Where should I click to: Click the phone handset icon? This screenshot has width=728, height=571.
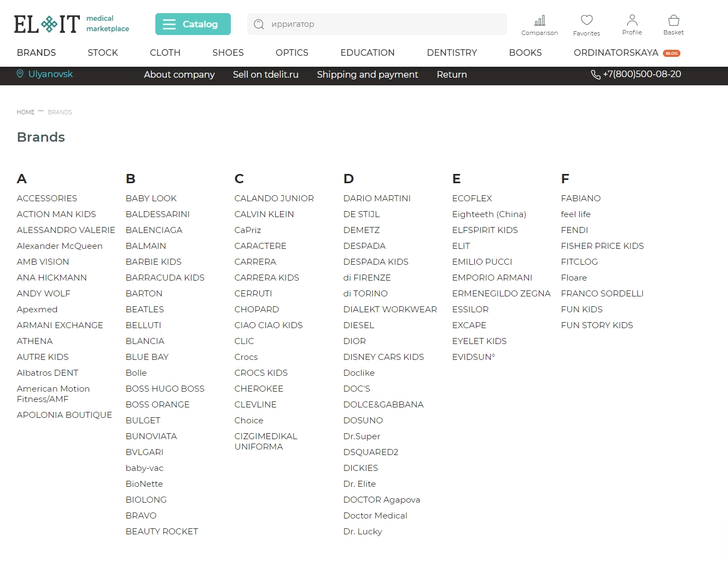tap(596, 74)
